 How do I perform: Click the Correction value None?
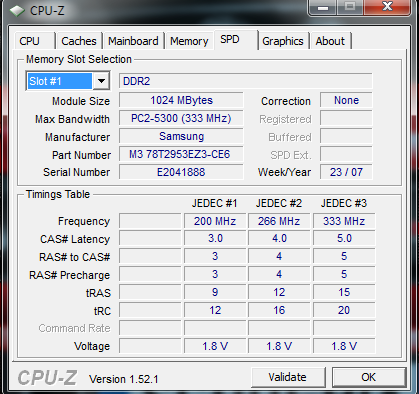(346, 100)
